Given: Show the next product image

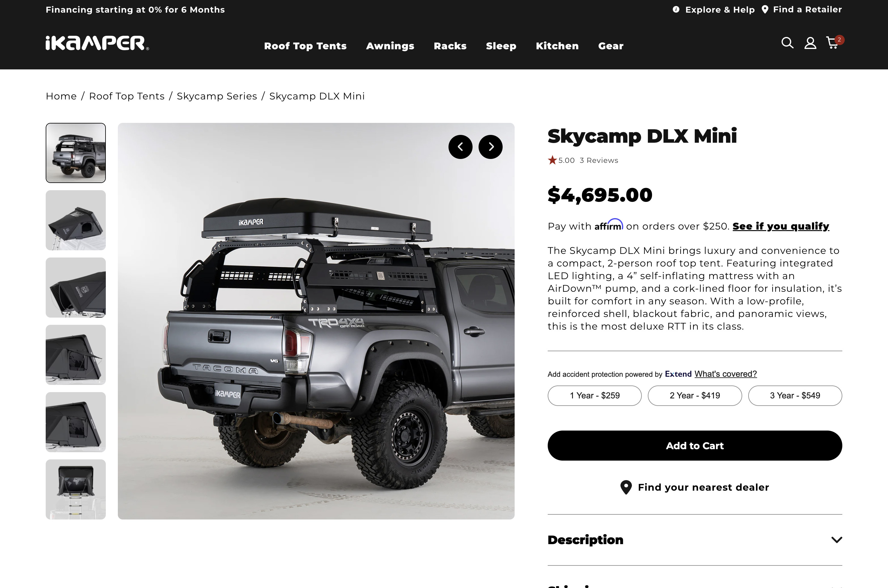Looking at the screenshot, I should click(x=490, y=147).
